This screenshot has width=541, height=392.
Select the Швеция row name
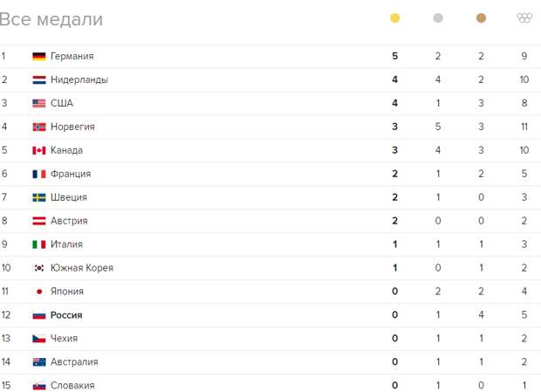pyautogui.click(x=69, y=197)
